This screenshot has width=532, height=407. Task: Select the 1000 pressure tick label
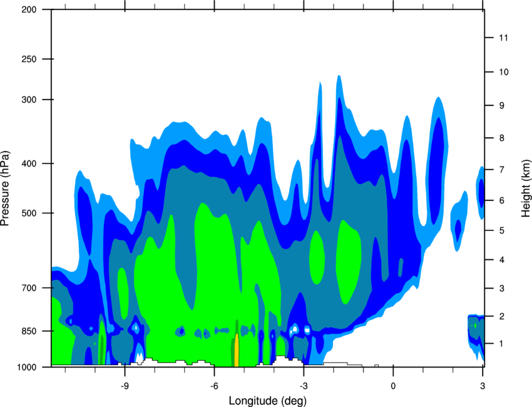(26, 367)
